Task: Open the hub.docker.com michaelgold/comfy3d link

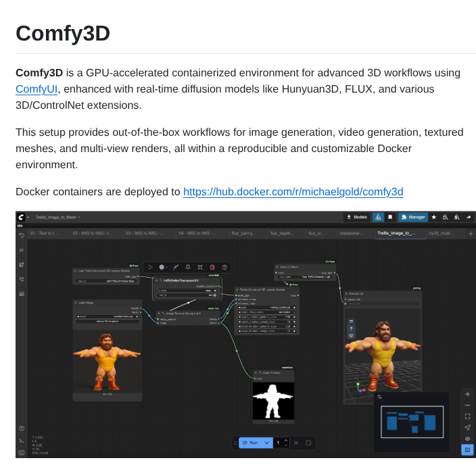Action: (x=293, y=192)
